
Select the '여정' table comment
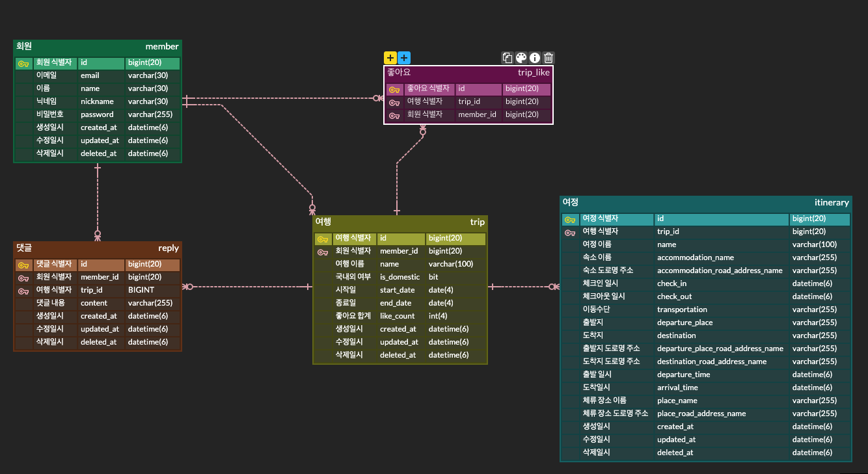coord(571,202)
